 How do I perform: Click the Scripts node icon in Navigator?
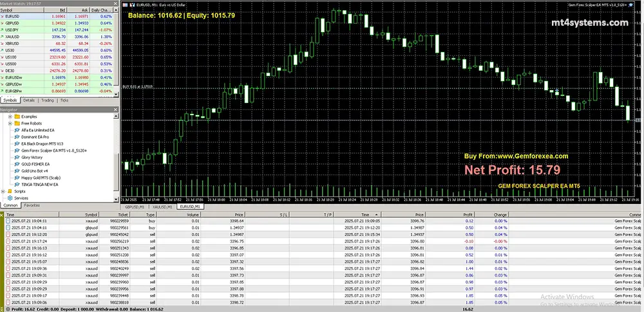pos(10,191)
